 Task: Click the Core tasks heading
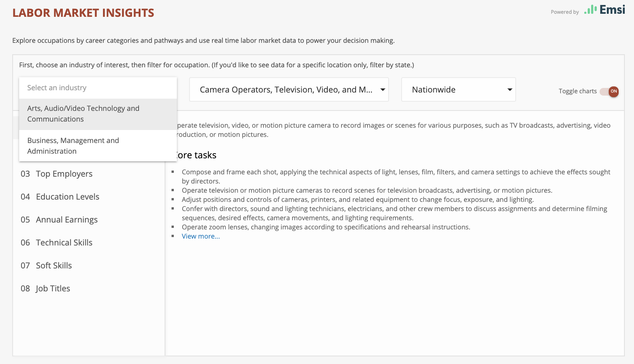point(197,155)
